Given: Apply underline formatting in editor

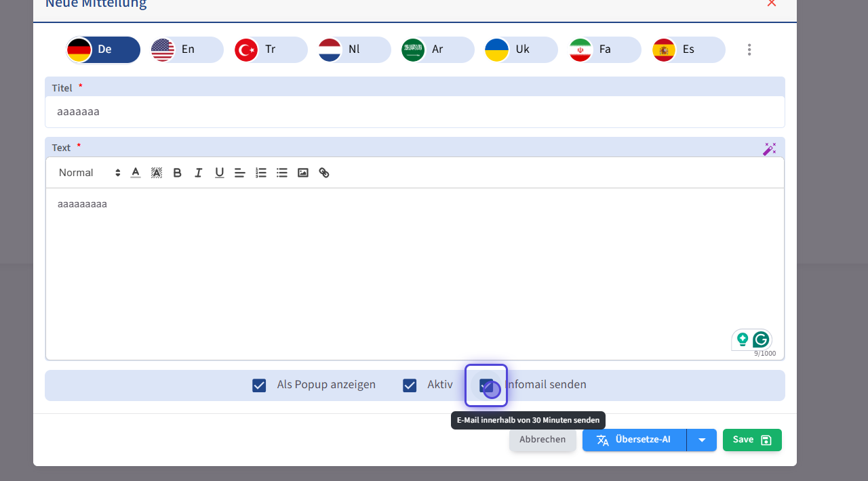Looking at the screenshot, I should [219, 173].
